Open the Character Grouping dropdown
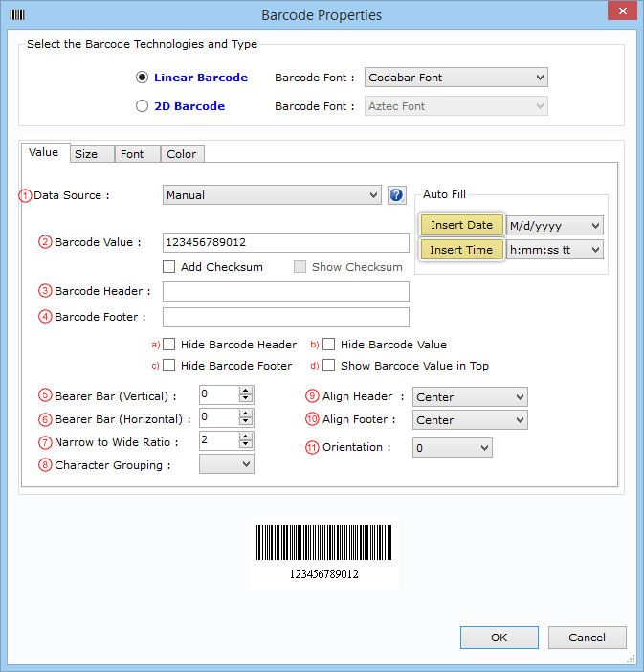The height and width of the screenshot is (672, 644). coord(226,464)
